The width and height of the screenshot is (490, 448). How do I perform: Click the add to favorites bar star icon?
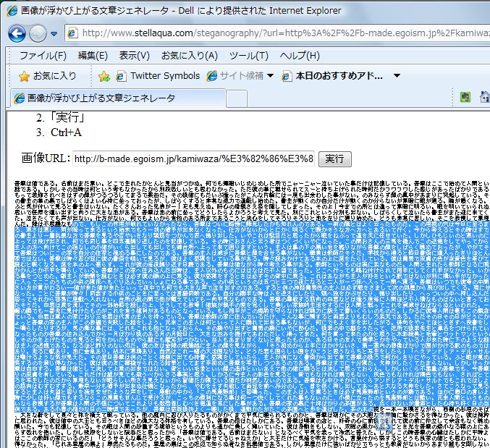click(104, 76)
